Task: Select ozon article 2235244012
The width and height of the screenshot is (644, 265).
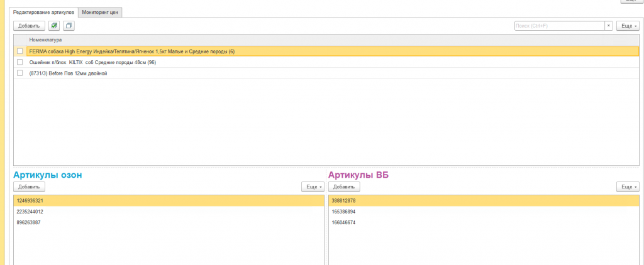Action: (x=169, y=212)
